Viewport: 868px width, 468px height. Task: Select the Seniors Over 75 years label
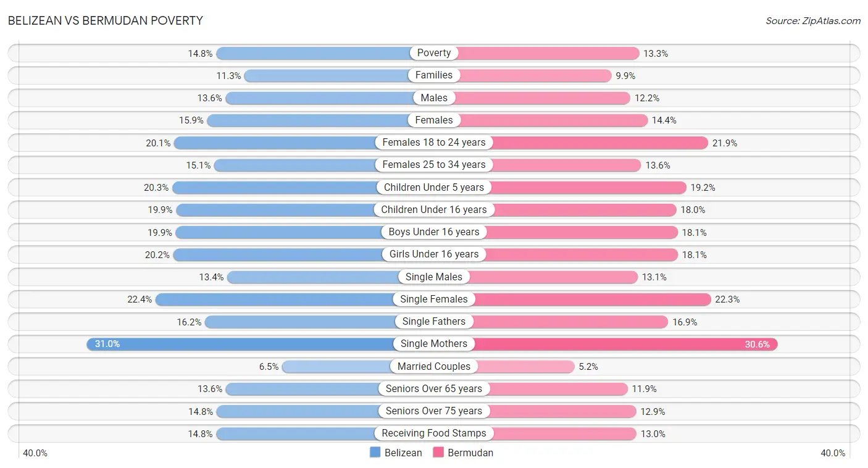tap(434, 411)
